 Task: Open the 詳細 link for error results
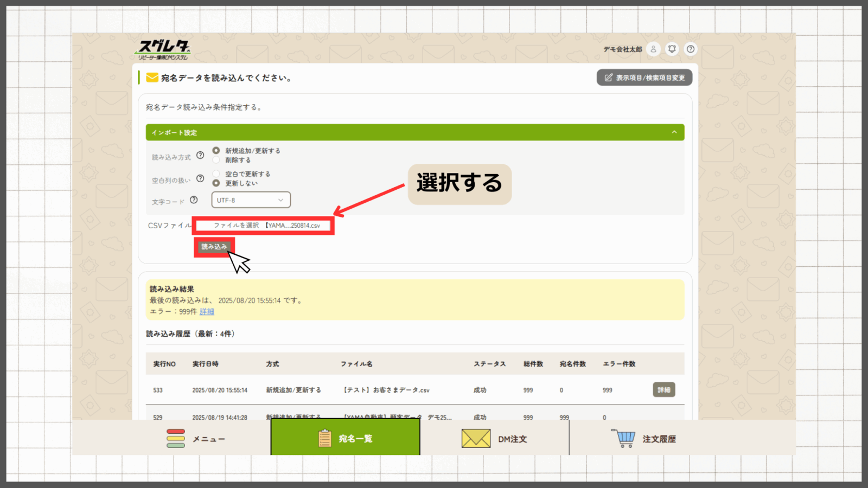[x=207, y=312]
